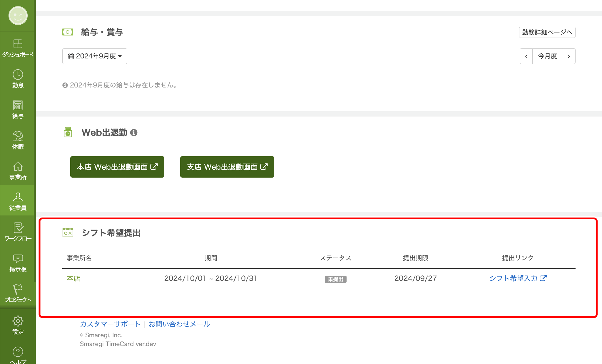This screenshot has width=602, height=364.
Task: Click the 提出期限 column header
Action: [416, 258]
